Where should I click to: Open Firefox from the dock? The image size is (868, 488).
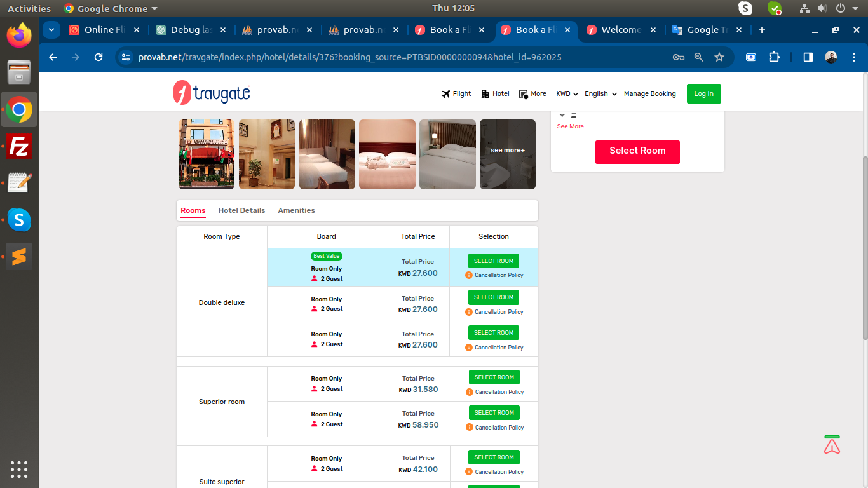(x=19, y=35)
